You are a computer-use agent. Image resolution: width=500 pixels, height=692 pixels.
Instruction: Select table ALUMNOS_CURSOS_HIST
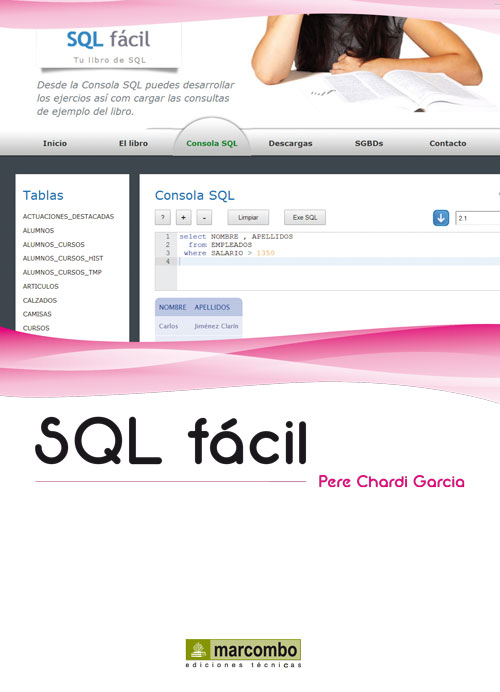click(x=63, y=258)
